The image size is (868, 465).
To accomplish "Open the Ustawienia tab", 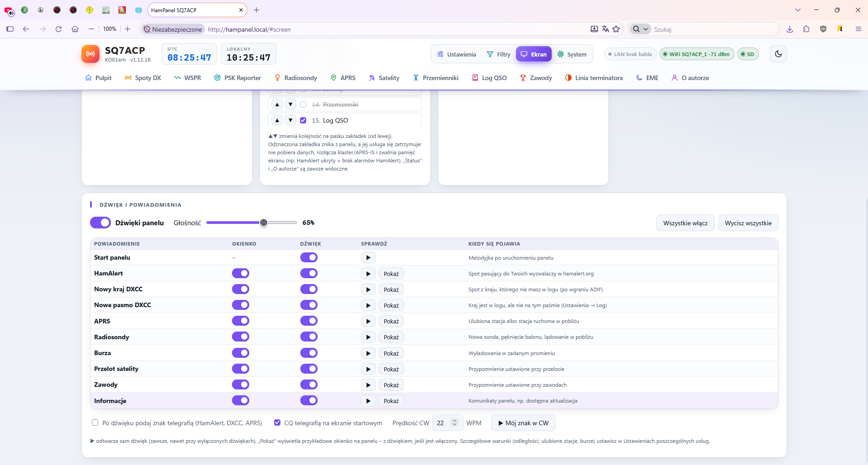I will (456, 54).
